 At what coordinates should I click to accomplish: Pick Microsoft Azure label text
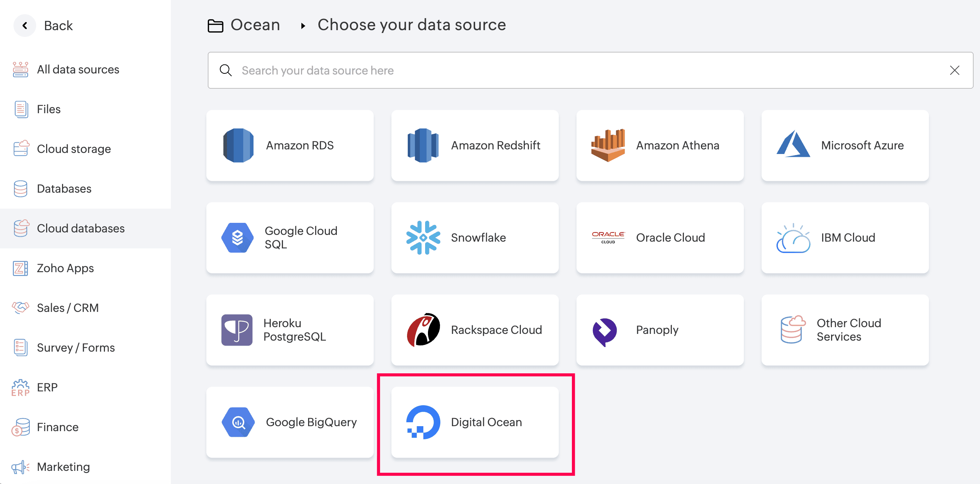click(x=862, y=145)
